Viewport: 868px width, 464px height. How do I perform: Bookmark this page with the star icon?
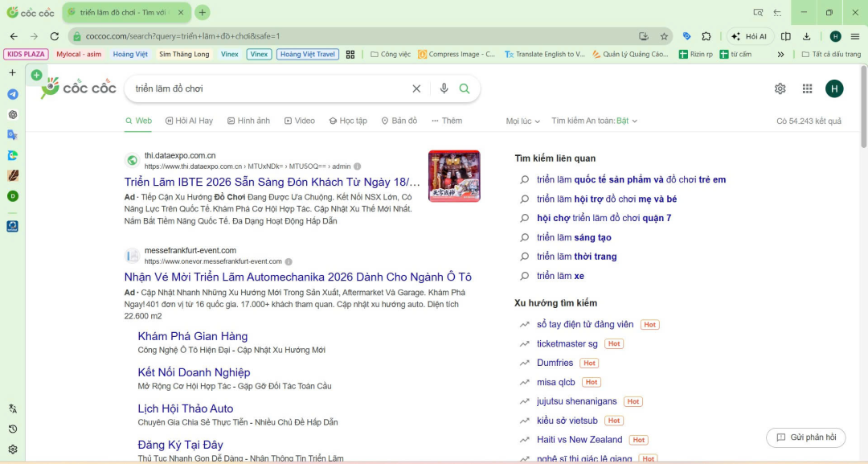point(664,36)
